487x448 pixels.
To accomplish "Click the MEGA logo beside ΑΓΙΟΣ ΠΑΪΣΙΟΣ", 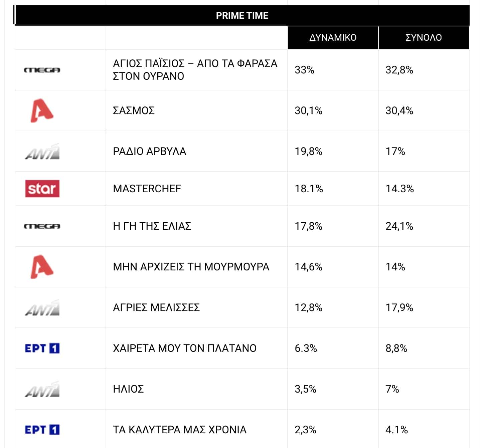I will 42,70.
